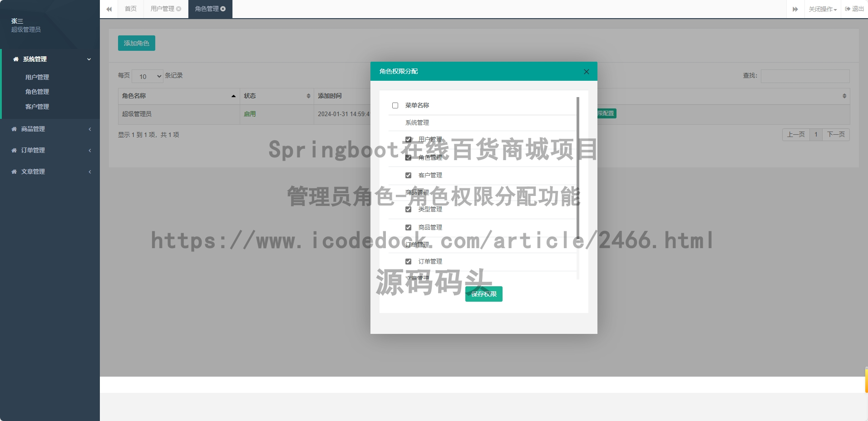Click the 显示 1 到 1 项 info text

(148, 135)
